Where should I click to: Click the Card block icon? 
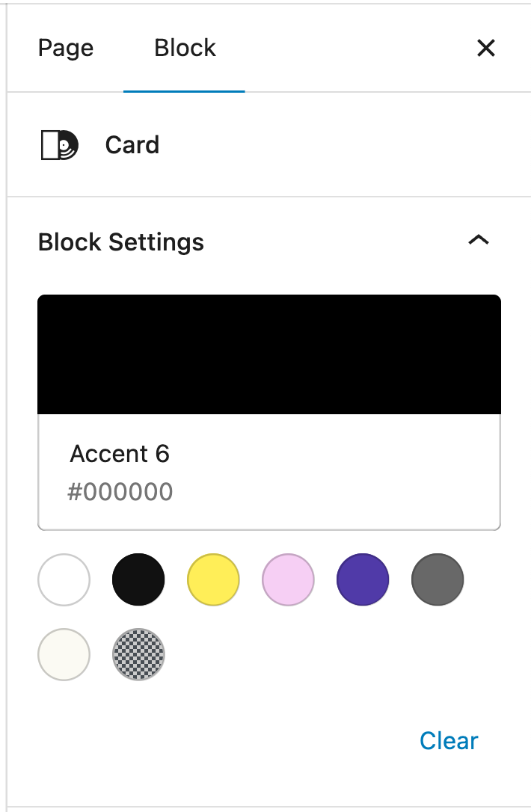tap(59, 145)
